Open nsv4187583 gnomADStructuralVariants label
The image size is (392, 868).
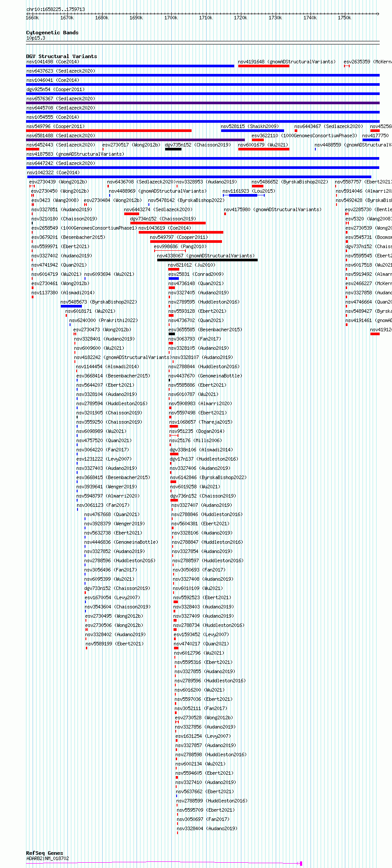tap(75, 154)
